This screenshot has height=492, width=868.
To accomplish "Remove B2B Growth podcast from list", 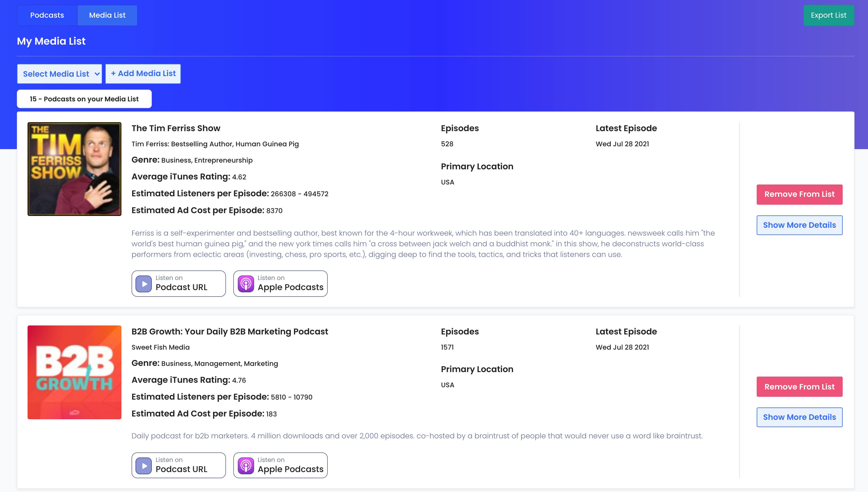I will tap(799, 387).
